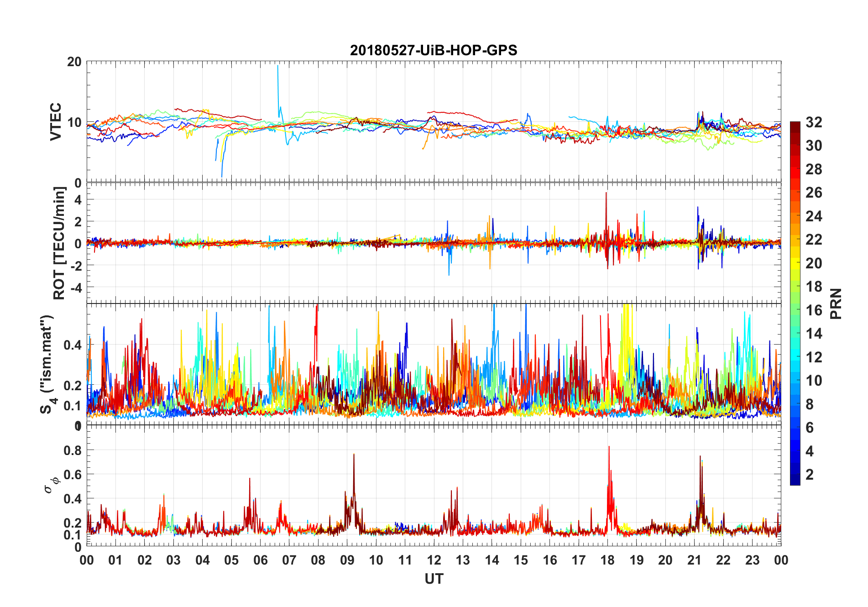Click the plot title 20180527-UiB-HOP-GPS
Image resolution: width=868 pixels, height=607 pixels.
tap(434, 50)
